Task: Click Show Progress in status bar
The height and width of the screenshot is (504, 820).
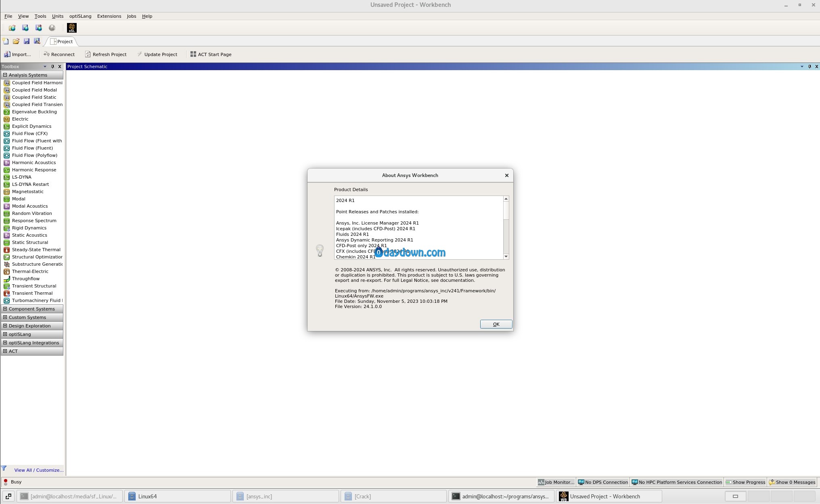Action: pyautogui.click(x=745, y=482)
